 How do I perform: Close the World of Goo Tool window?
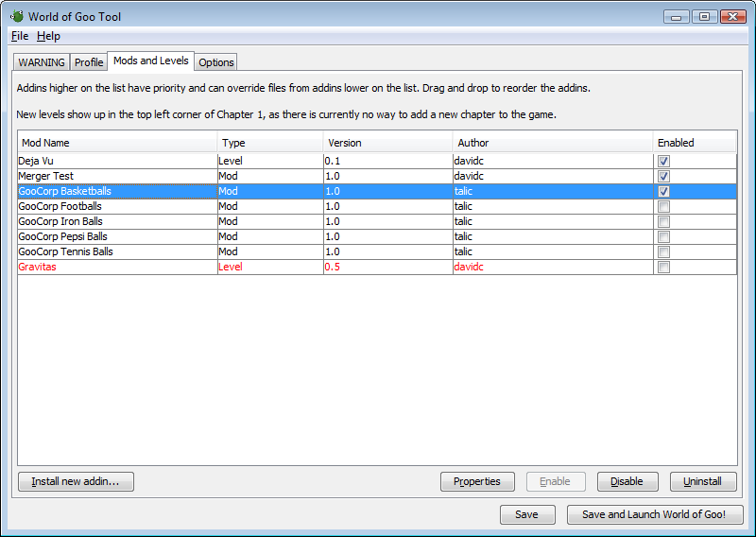click(x=733, y=17)
